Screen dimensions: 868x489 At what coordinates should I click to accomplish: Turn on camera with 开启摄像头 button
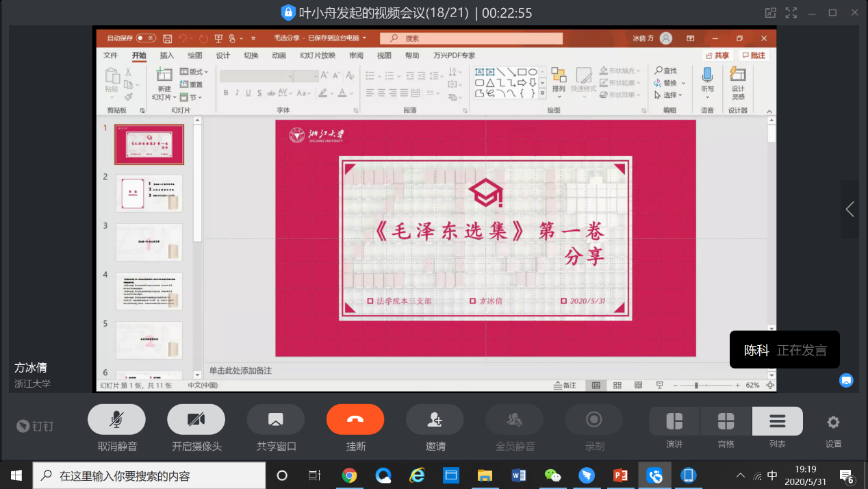pos(196,420)
